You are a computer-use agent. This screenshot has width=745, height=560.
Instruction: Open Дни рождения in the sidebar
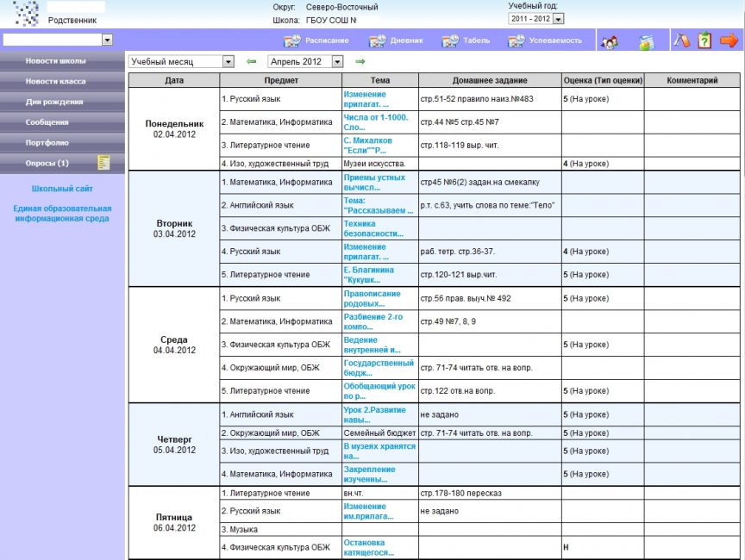click(x=62, y=102)
